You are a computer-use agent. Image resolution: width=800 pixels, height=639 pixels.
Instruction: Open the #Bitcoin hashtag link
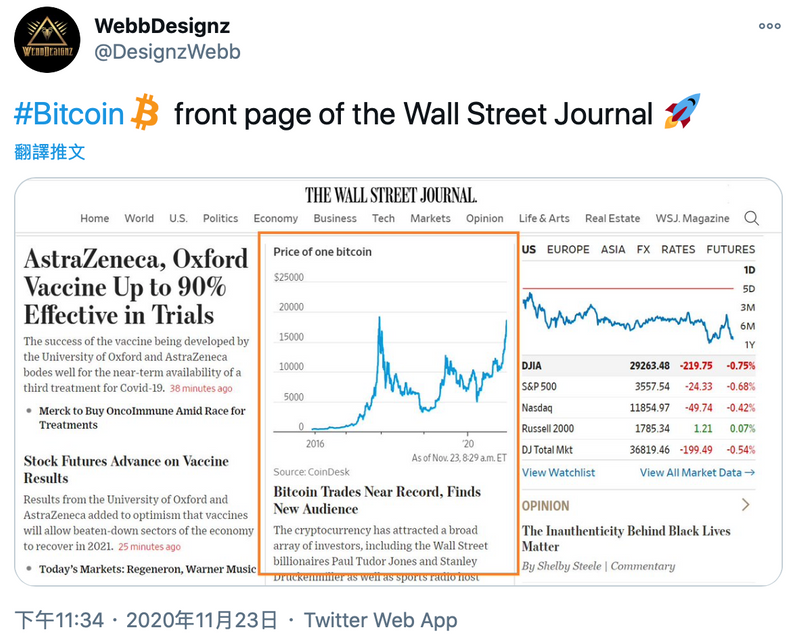pyautogui.click(x=69, y=113)
